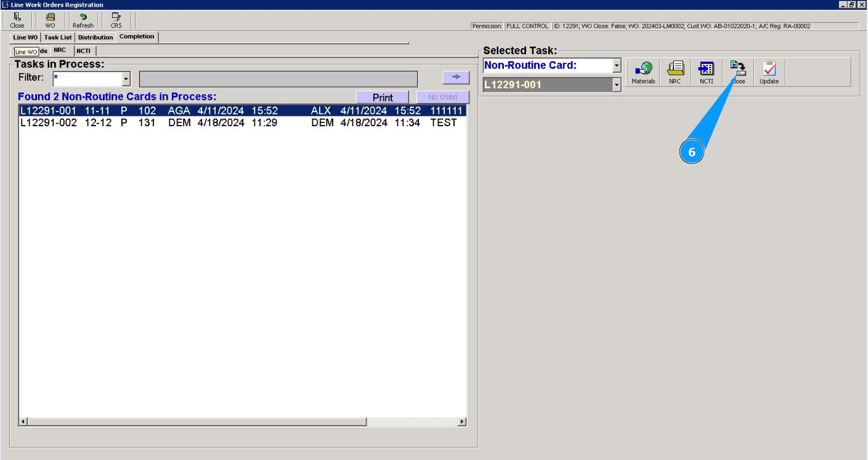Click the Found 2 Non-Routine Cards in Process heading
868x460 pixels.
pyautogui.click(x=117, y=97)
